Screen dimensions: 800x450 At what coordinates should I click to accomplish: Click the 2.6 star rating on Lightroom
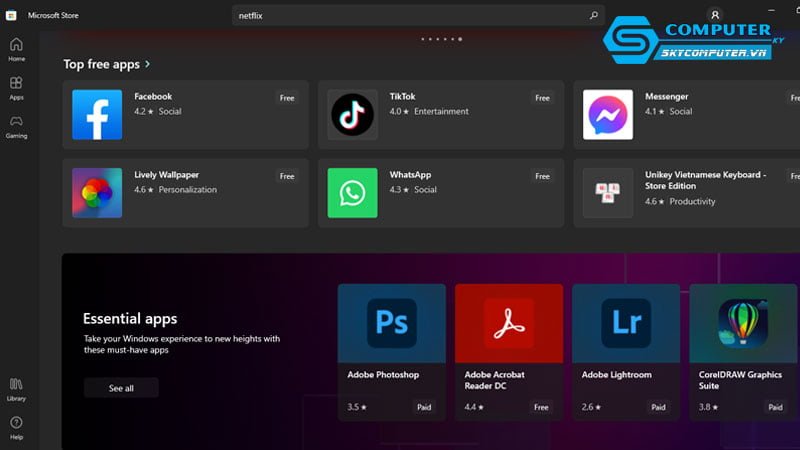click(591, 407)
